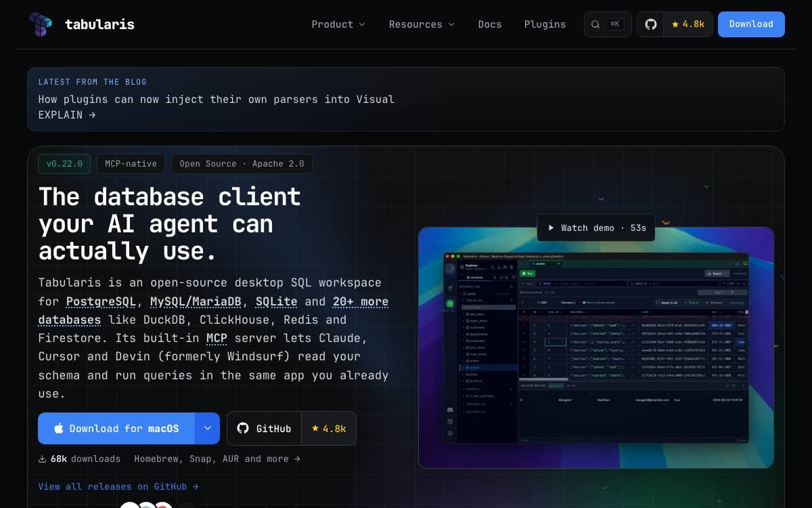Click the MCP-native badge

coord(131,164)
